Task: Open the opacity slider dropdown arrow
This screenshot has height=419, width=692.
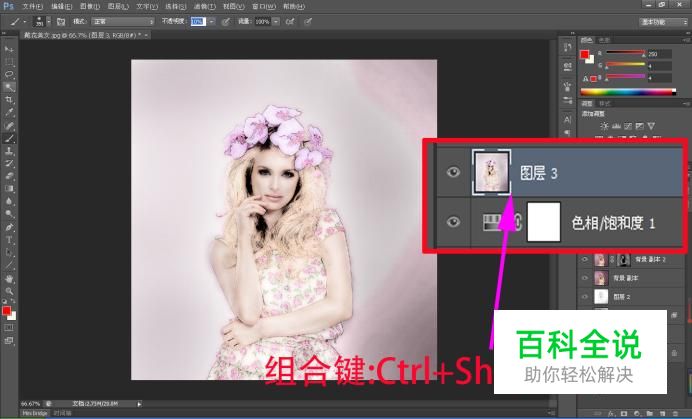Action: (213, 20)
